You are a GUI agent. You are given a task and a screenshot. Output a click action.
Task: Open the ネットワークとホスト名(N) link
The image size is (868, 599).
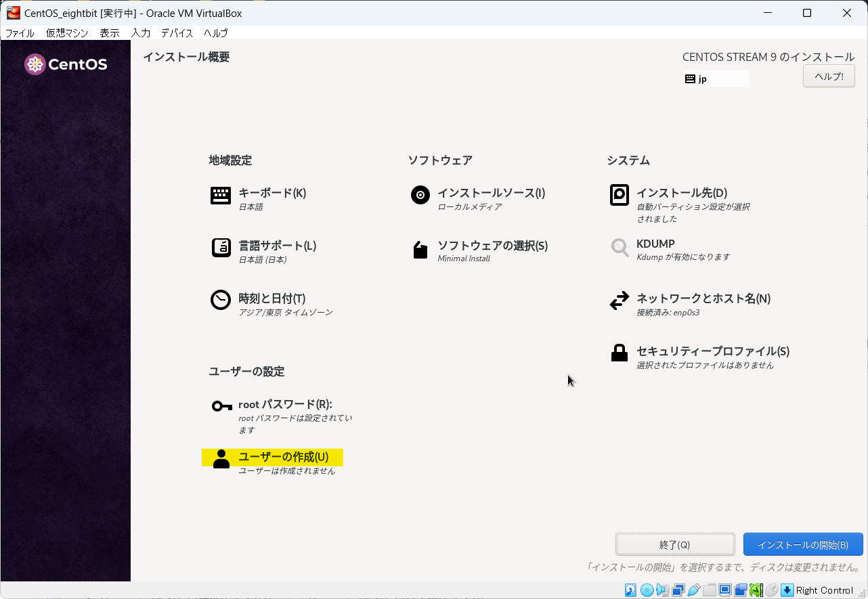[703, 298]
